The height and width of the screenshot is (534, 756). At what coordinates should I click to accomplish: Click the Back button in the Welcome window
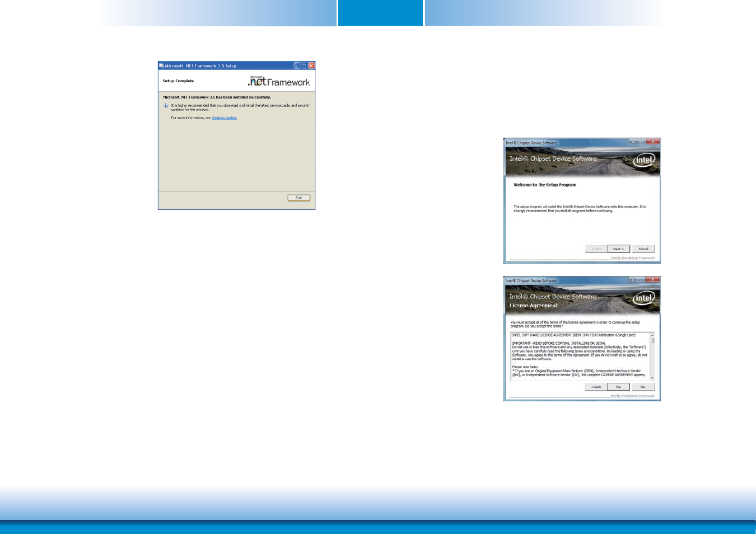point(596,249)
